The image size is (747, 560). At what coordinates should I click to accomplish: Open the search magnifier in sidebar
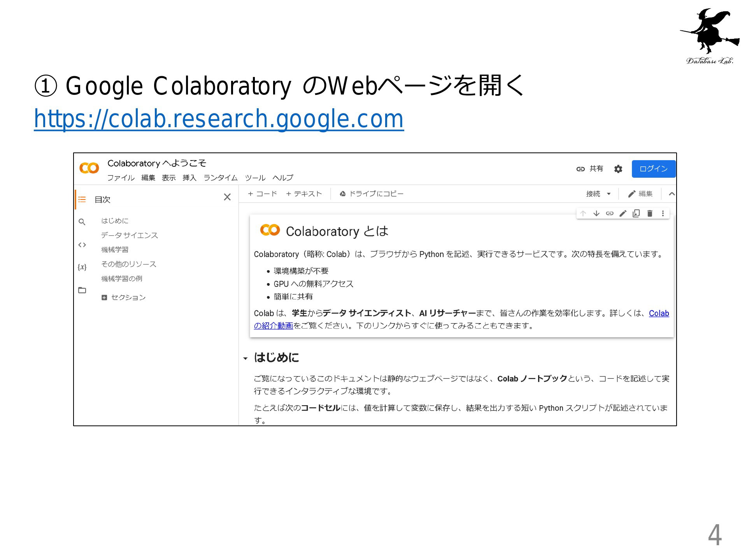82,222
